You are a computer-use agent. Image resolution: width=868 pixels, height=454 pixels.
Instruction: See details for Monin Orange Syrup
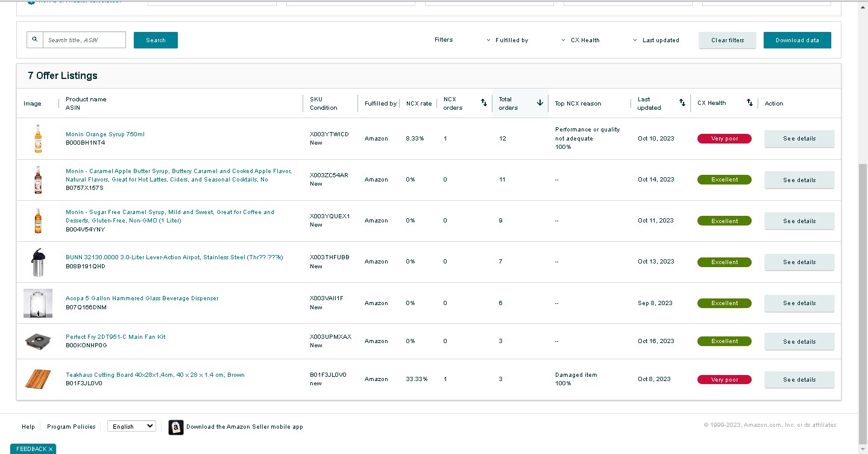tap(799, 139)
